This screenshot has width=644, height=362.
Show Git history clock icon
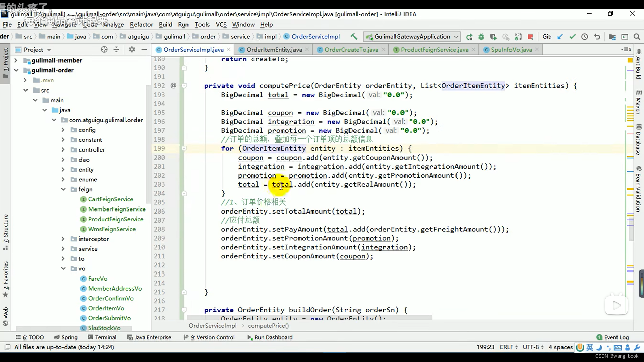point(584,37)
